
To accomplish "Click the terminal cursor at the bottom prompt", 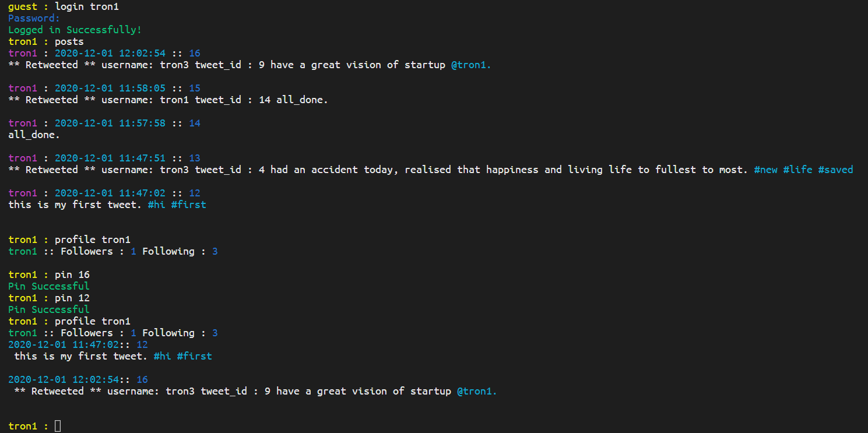I will [x=58, y=426].
